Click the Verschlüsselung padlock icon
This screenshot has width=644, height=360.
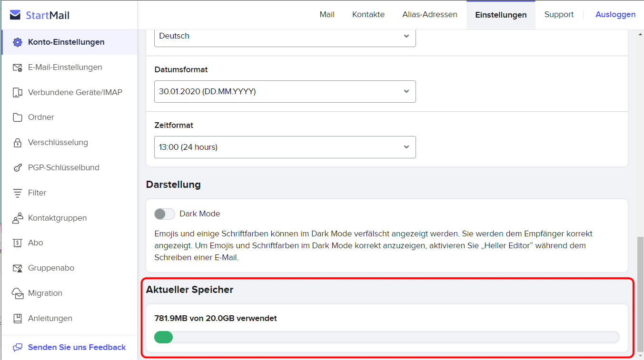pos(18,143)
